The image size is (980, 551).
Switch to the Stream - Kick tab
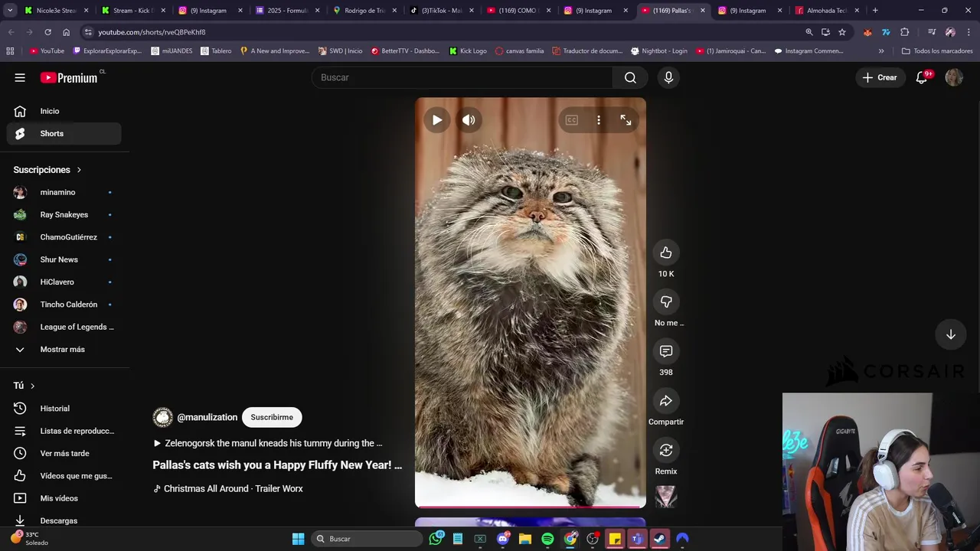point(132,11)
